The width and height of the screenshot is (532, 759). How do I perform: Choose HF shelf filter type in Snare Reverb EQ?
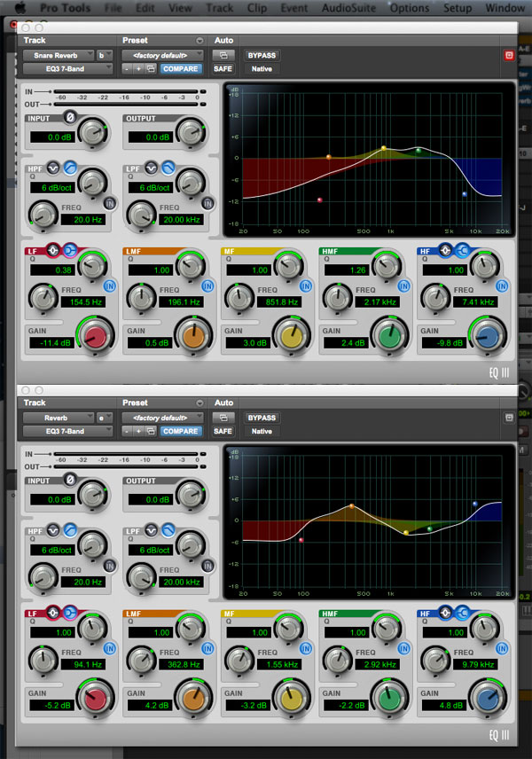(x=462, y=250)
